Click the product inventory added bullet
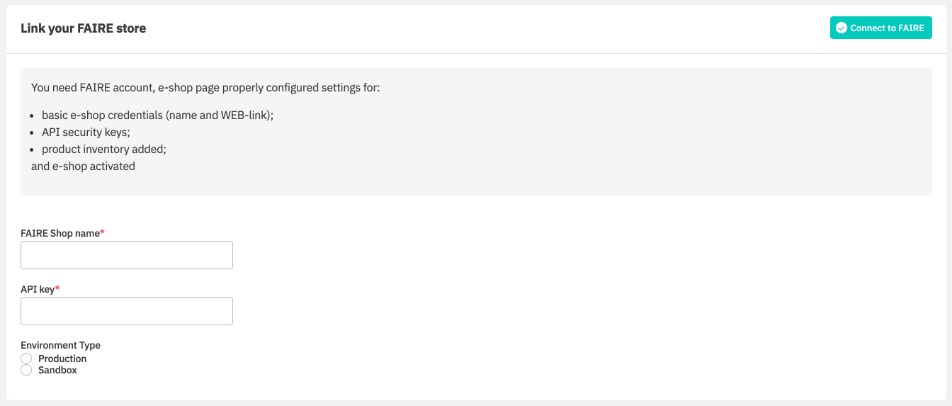 [x=104, y=149]
